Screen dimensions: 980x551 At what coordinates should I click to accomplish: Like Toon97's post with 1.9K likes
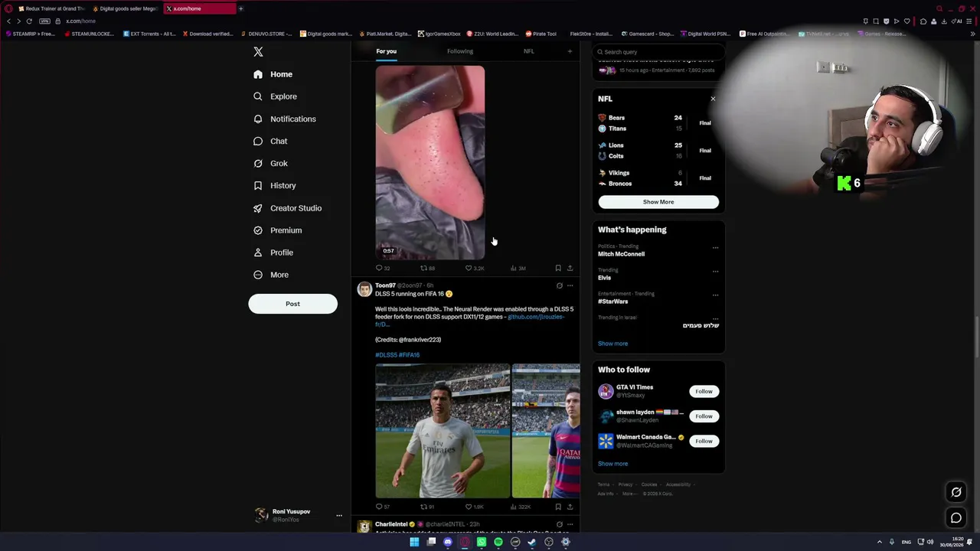(474, 507)
